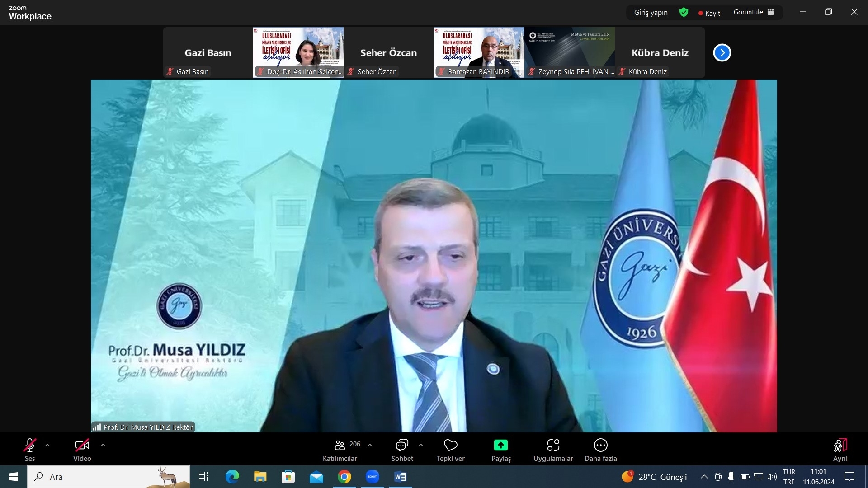
Task: Click microphone tray icon
Action: [731, 477]
